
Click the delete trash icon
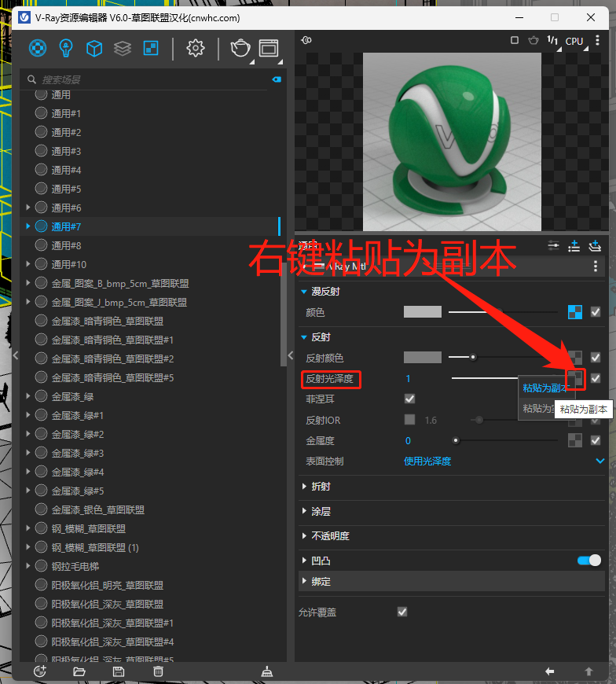[x=158, y=671]
